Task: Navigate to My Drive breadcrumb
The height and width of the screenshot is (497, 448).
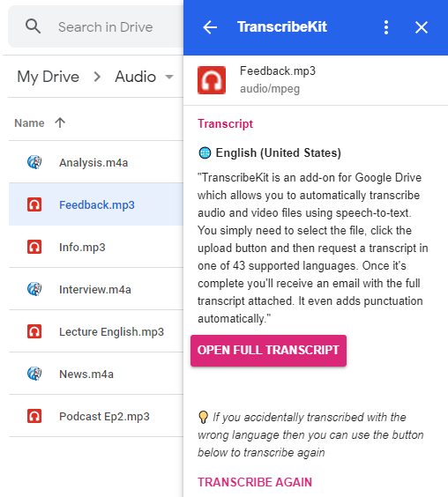Action: tap(49, 77)
